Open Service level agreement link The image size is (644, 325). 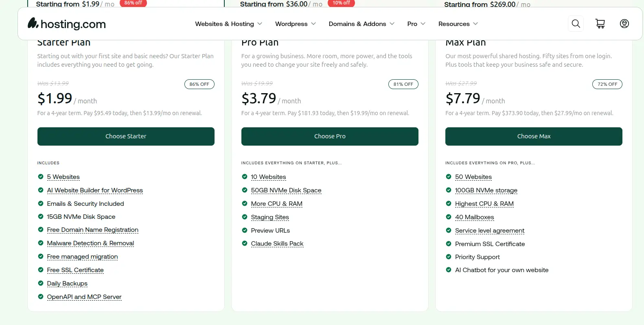point(490,231)
